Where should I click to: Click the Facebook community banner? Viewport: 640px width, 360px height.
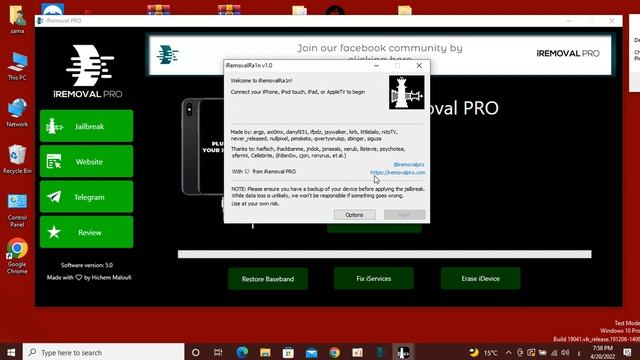[380, 55]
